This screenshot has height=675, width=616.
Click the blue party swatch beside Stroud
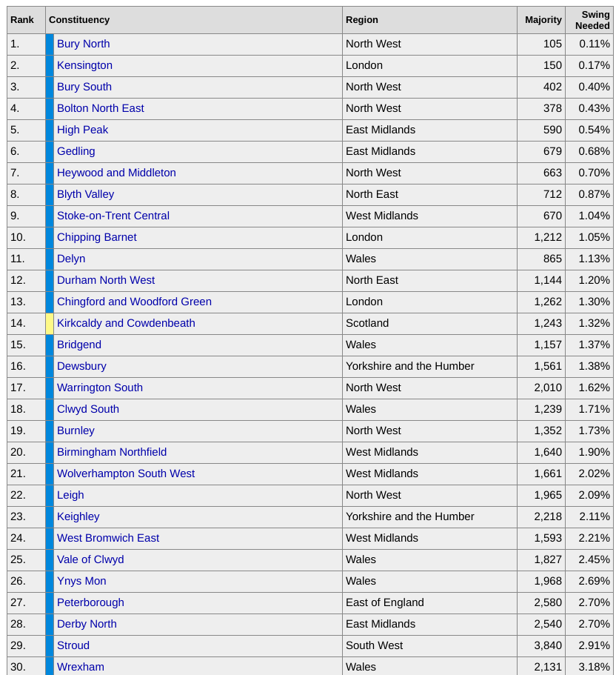(50, 646)
